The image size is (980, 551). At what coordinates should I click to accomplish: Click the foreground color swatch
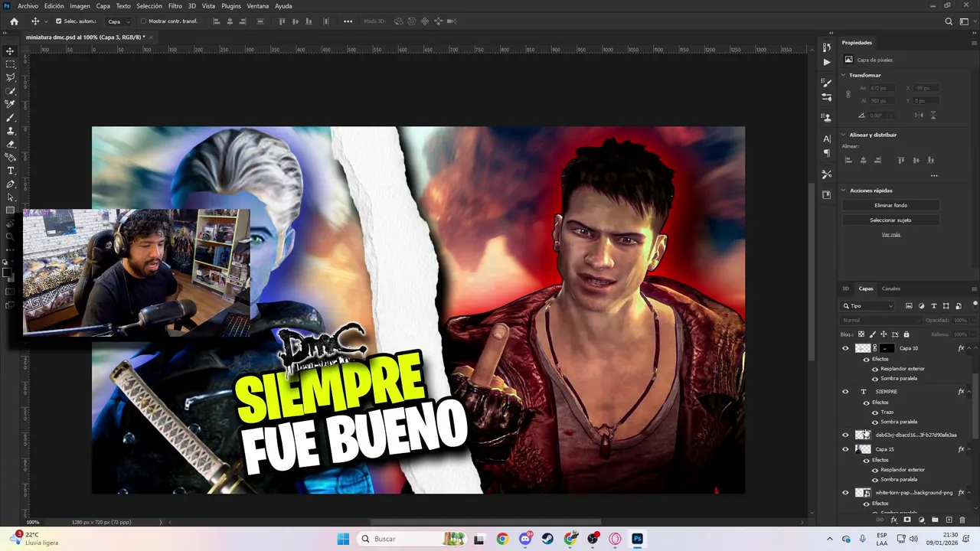8,272
